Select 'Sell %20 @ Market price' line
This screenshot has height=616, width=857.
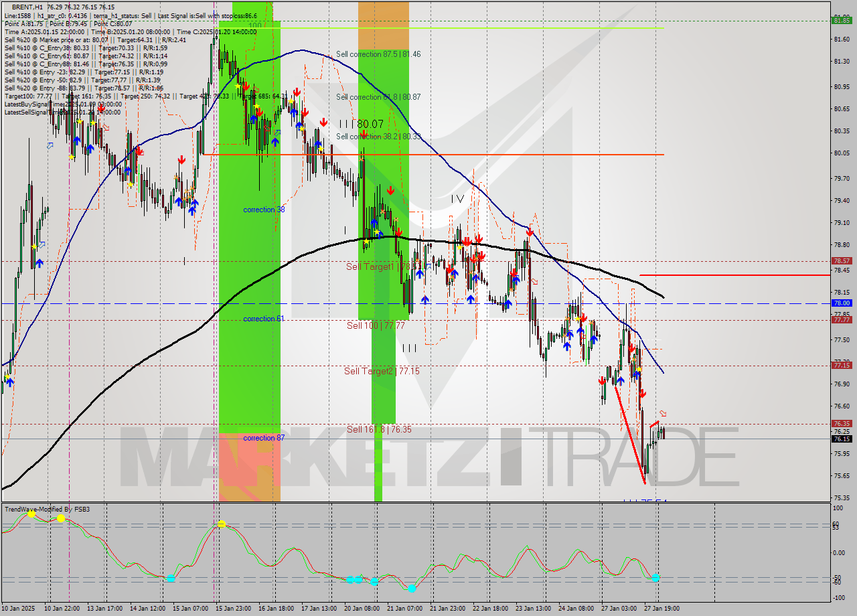(x=95, y=40)
